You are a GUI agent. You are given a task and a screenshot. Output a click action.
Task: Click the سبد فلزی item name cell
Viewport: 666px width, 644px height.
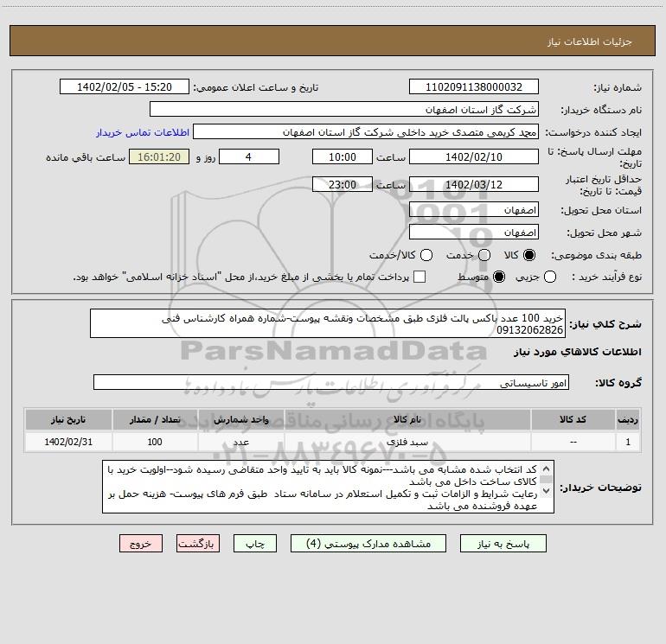click(407, 442)
